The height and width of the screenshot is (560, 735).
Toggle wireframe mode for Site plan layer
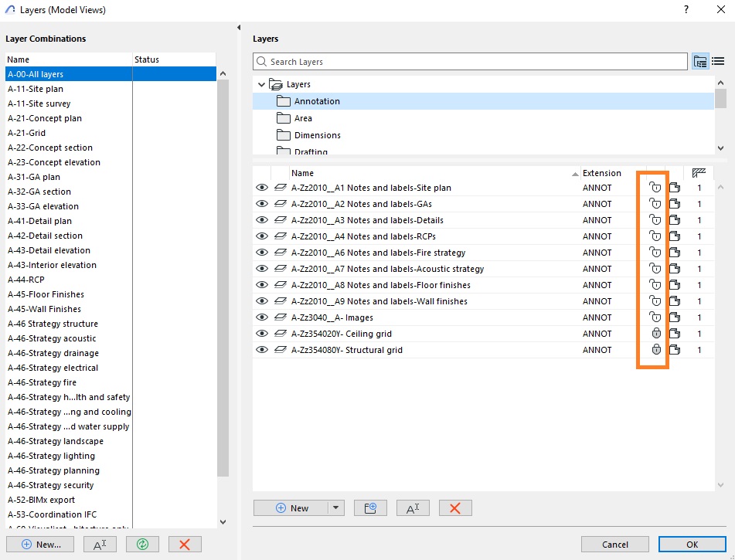(281, 188)
